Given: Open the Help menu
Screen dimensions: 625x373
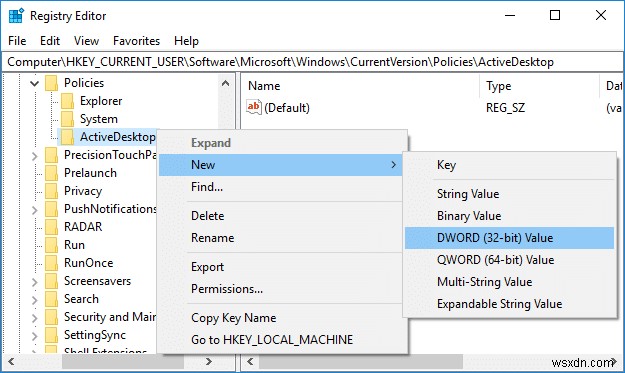Looking at the screenshot, I should pos(186,41).
